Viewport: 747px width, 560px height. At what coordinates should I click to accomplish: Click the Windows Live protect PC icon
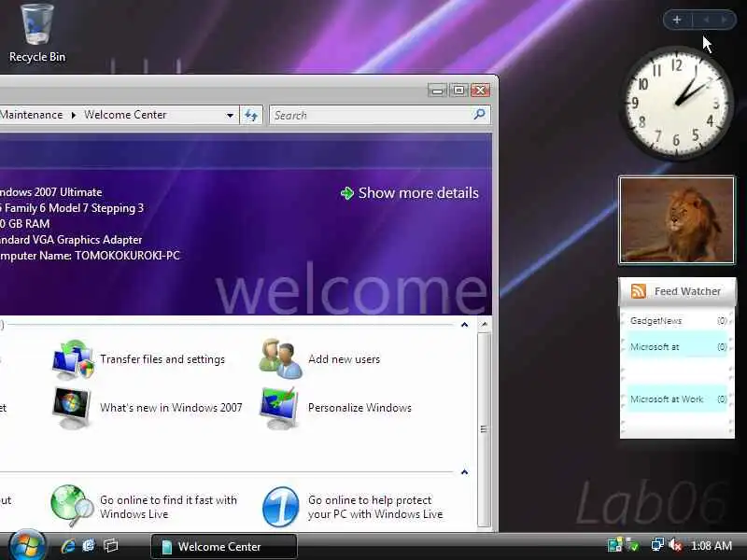click(281, 507)
